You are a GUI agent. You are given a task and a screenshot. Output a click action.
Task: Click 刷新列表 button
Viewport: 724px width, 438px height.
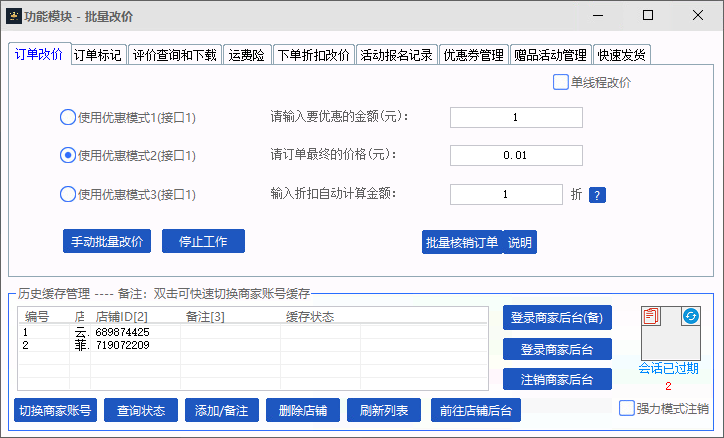[x=385, y=410]
